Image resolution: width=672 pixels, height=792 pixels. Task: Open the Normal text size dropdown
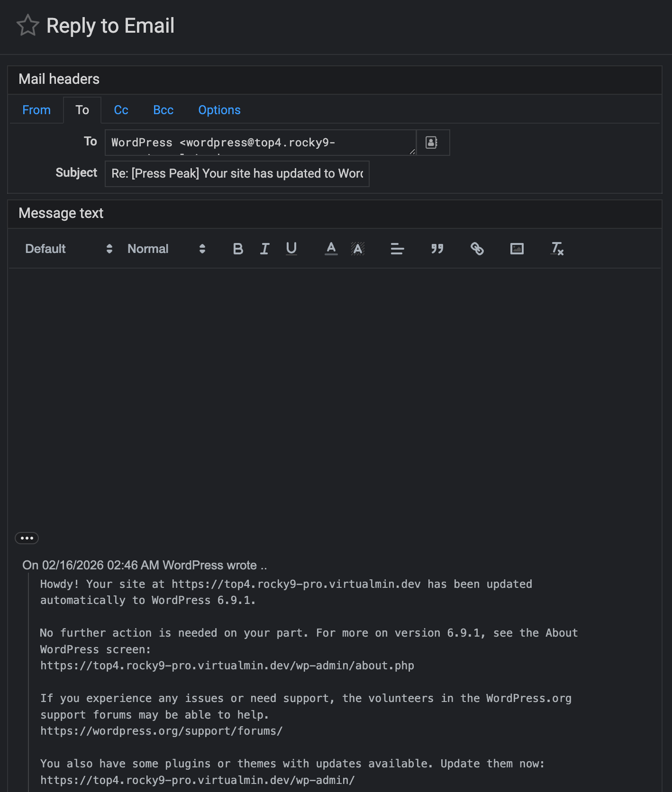(x=166, y=249)
